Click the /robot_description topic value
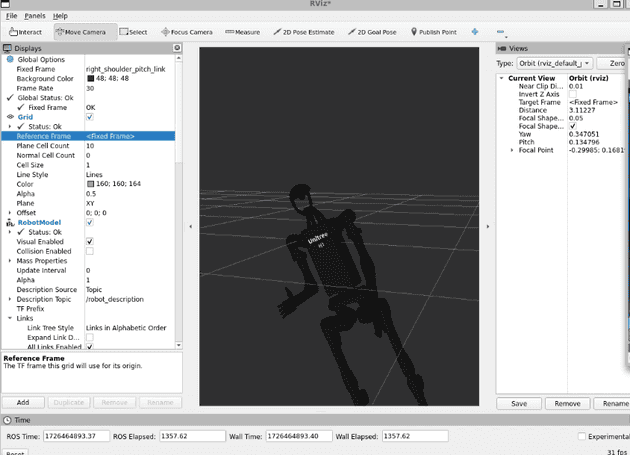Viewport: 630px width, 455px height. [115, 299]
